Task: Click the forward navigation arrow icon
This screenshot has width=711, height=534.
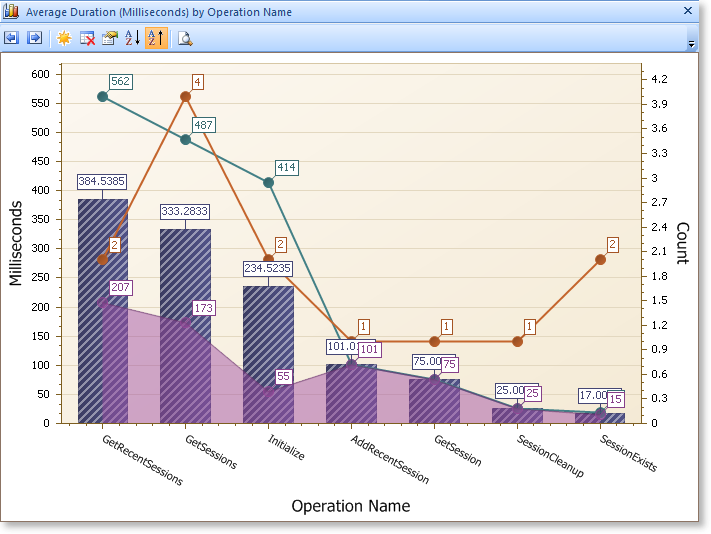Action: tap(34, 38)
